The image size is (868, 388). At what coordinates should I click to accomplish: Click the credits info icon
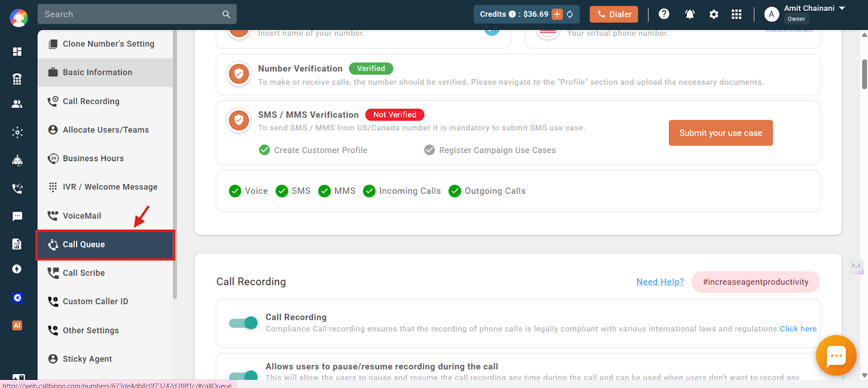(512, 14)
